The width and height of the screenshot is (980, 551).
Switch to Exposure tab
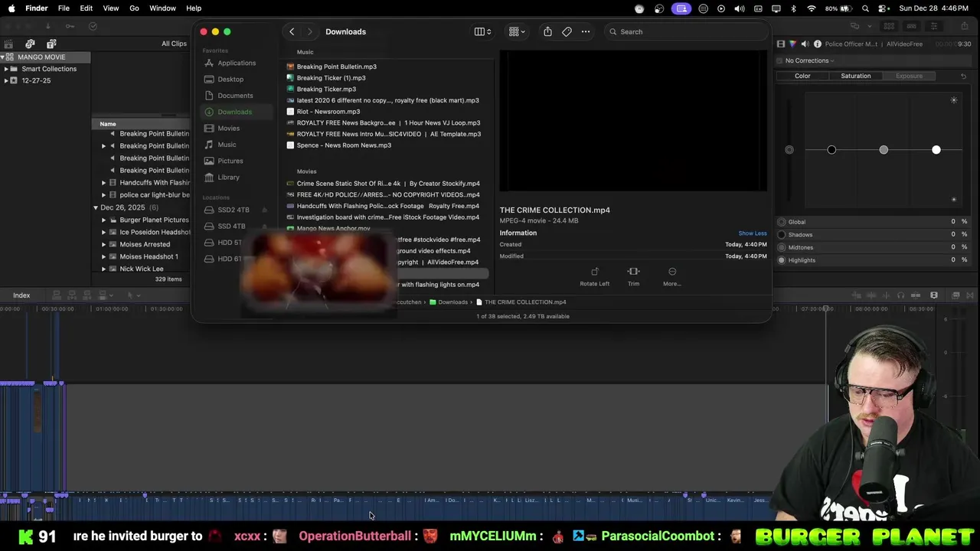pyautogui.click(x=909, y=76)
